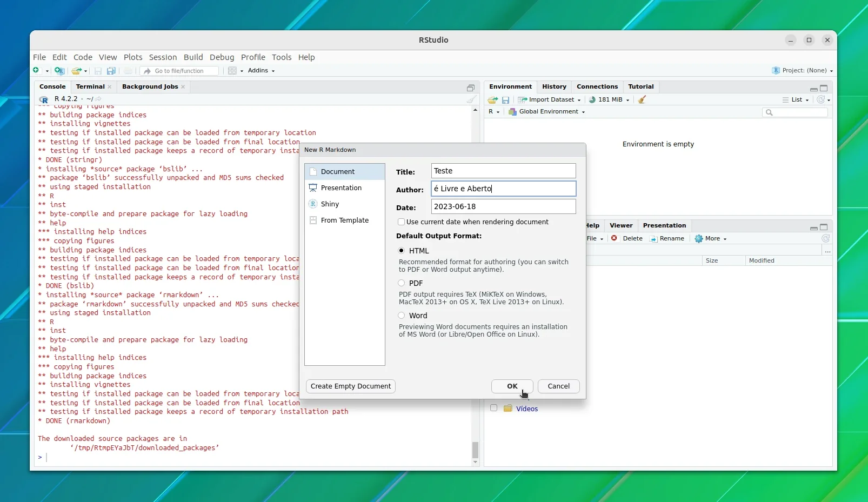Click the Environment search box
This screenshot has height=502, width=868.
coord(795,112)
